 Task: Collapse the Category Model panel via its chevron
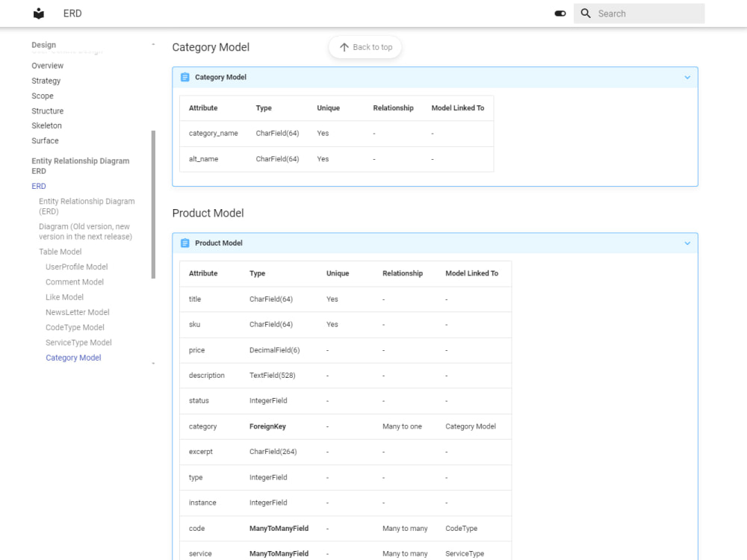click(688, 77)
